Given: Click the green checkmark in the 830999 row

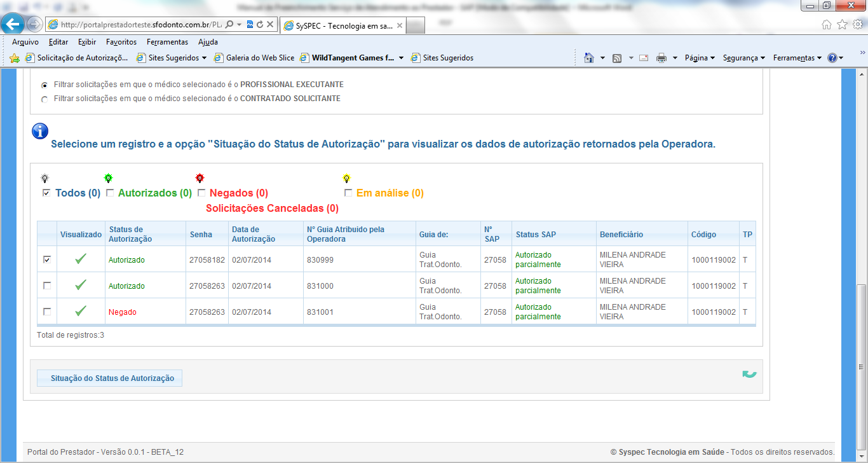Looking at the screenshot, I should point(81,259).
